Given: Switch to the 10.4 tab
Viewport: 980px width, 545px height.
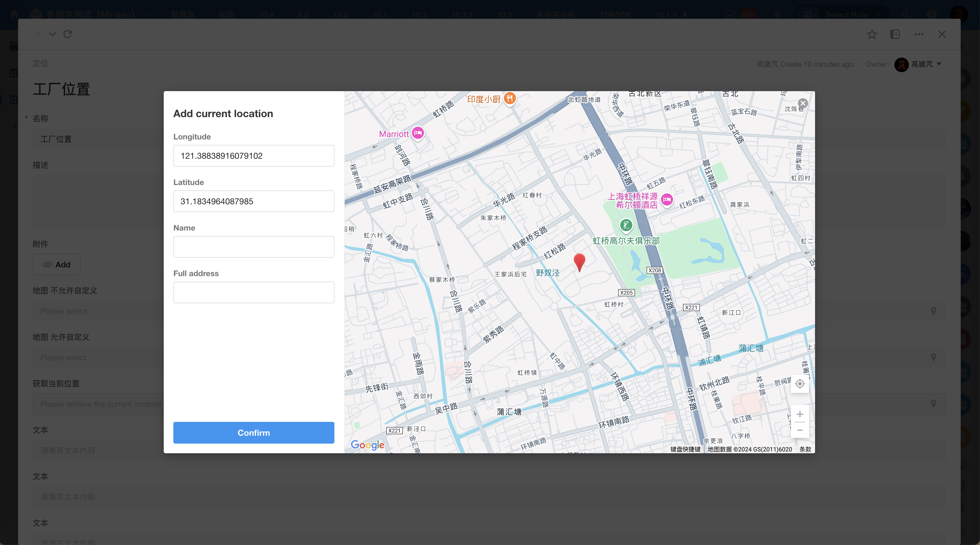Looking at the screenshot, I should coord(266,14).
